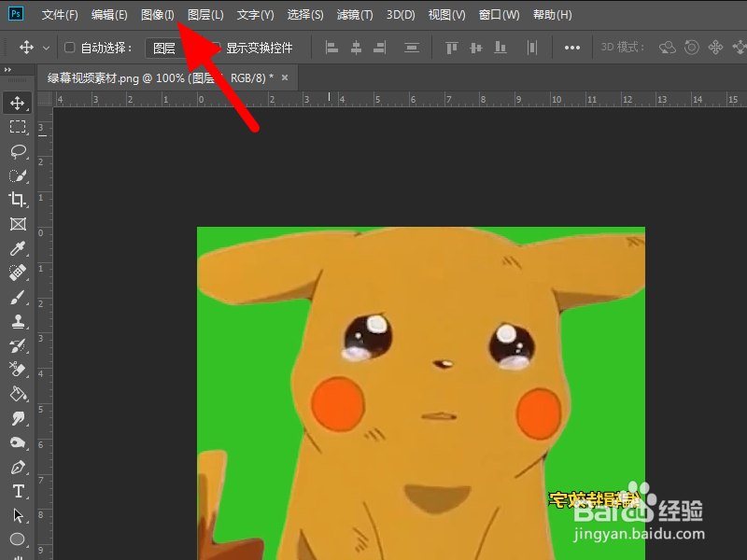The height and width of the screenshot is (560, 747).
Task: Select the Clone Stamp tool
Action: point(18,321)
